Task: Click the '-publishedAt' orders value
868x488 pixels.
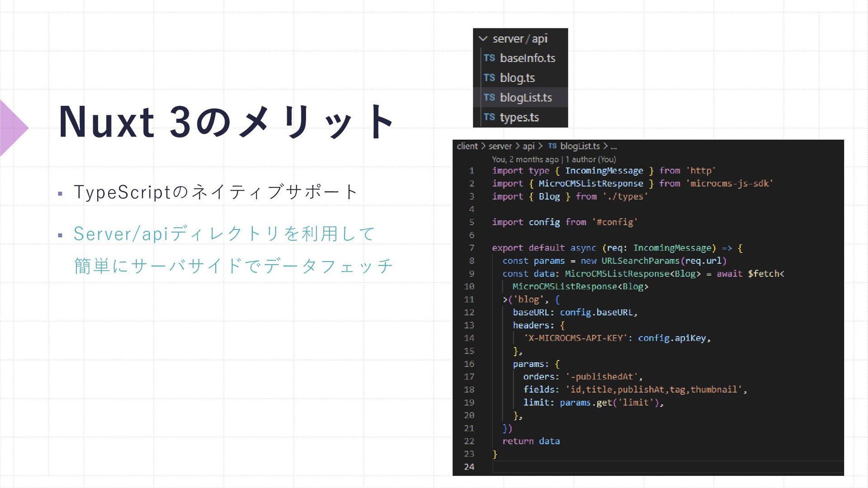Action: pos(602,377)
